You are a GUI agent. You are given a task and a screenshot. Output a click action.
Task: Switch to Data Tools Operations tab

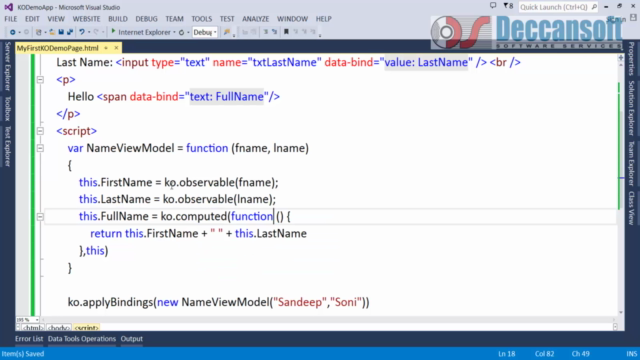(x=82, y=339)
